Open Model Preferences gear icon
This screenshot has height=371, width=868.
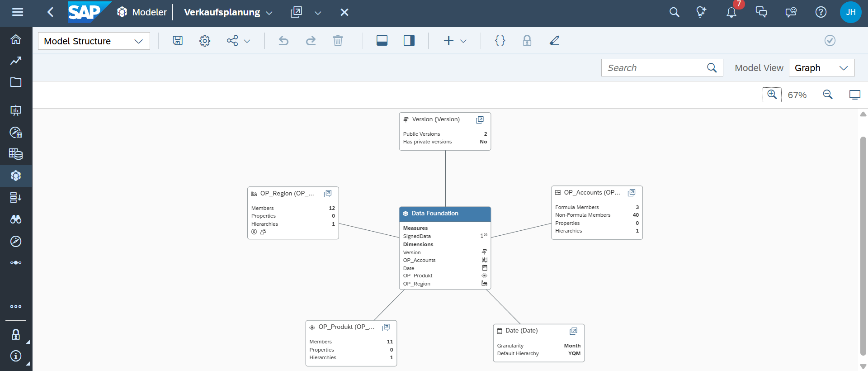click(x=205, y=41)
